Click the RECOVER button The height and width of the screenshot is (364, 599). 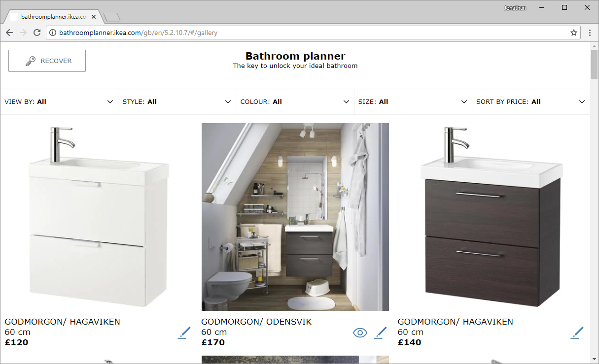click(x=47, y=61)
